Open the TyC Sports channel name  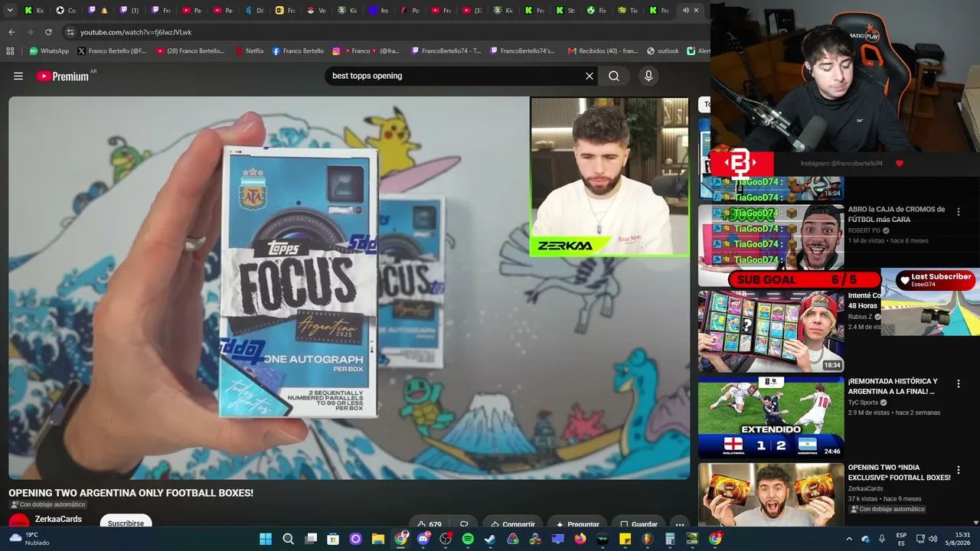tap(863, 403)
